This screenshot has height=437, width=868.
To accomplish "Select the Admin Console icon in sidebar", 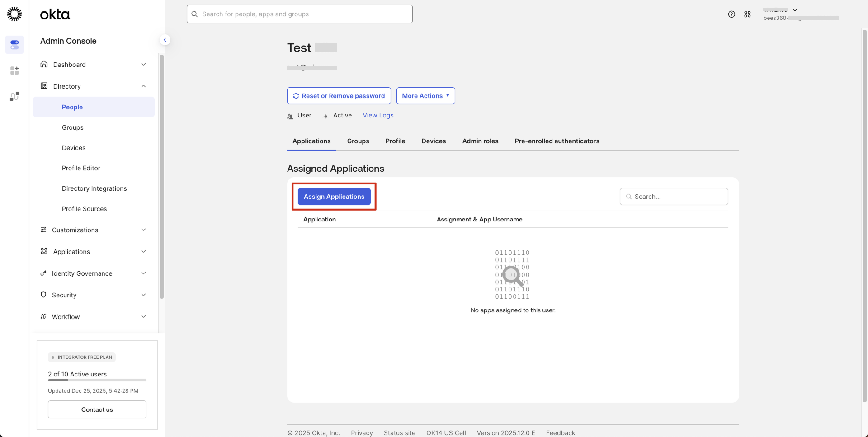I will (x=14, y=45).
